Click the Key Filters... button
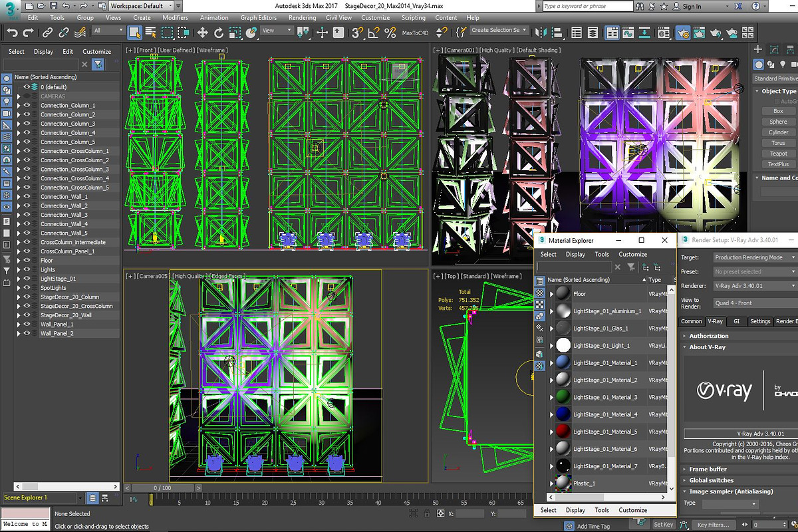Viewport: 798px width, 532px height. point(713,525)
